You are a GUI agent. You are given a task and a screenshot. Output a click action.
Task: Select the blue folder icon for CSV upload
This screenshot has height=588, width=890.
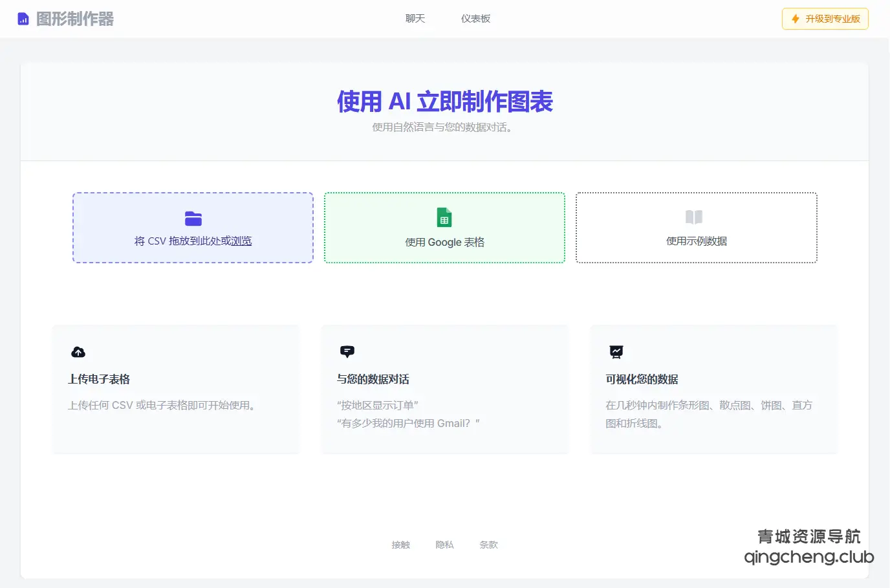coord(193,218)
